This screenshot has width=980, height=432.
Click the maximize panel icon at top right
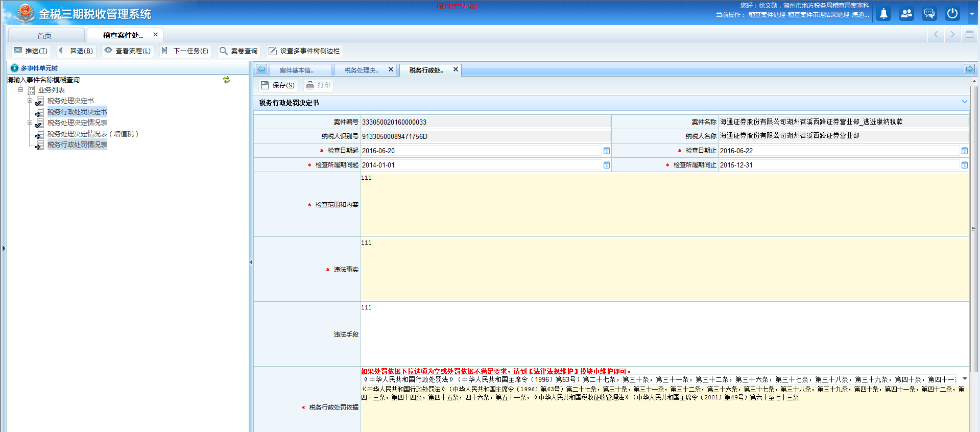(969, 35)
